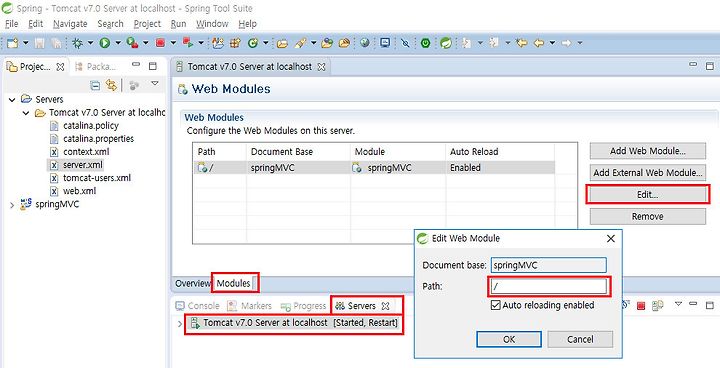Switch to the Modules editor tab

tap(233, 283)
